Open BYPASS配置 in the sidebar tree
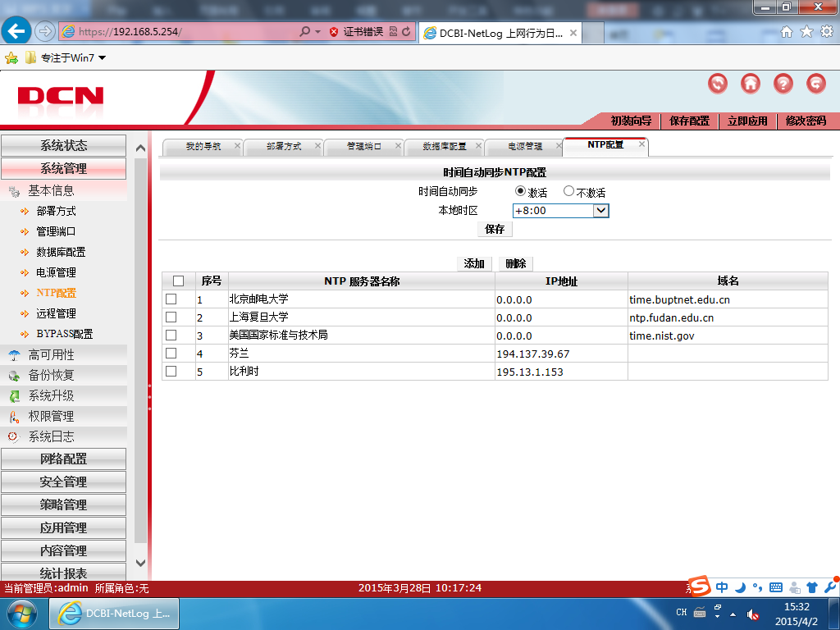Screen dimensions: 840x630 tap(64, 334)
